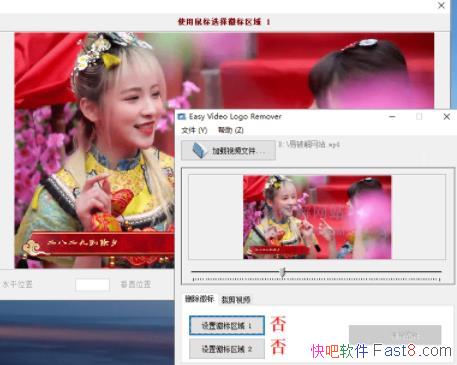This screenshot has height=365, width=457.
Task: Click the 加载视频文件... button
Action: coord(228,150)
